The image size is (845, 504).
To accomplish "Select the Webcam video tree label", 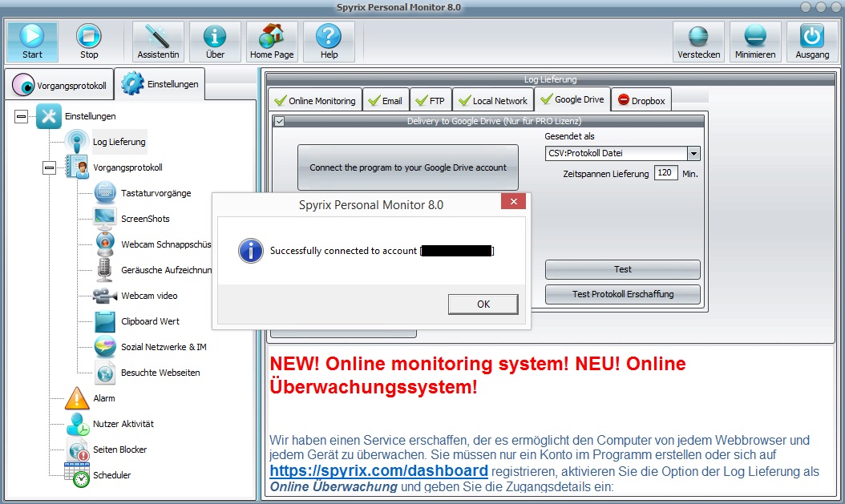I will pyautogui.click(x=149, y=296).
